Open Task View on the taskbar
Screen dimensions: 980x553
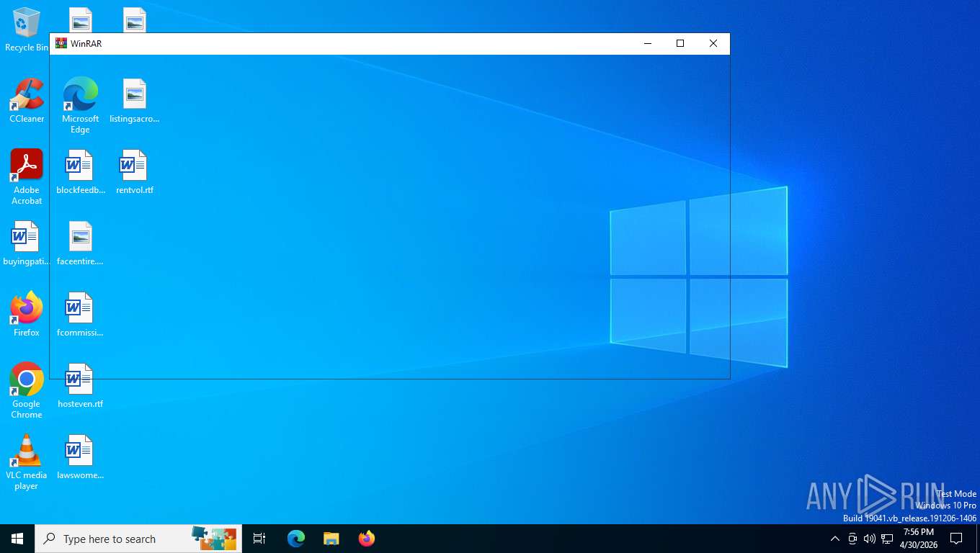coord(259,539)
